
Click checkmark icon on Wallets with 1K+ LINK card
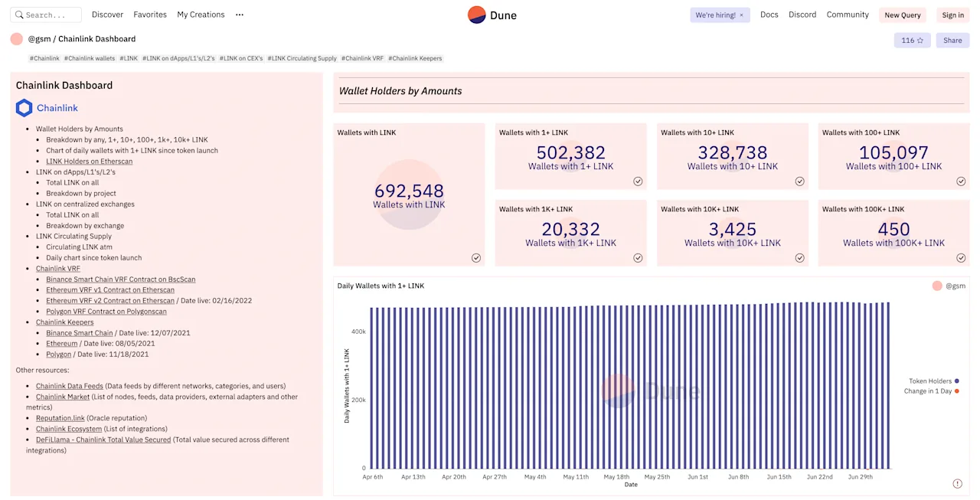pyautogui.click(x=638, y=258)
